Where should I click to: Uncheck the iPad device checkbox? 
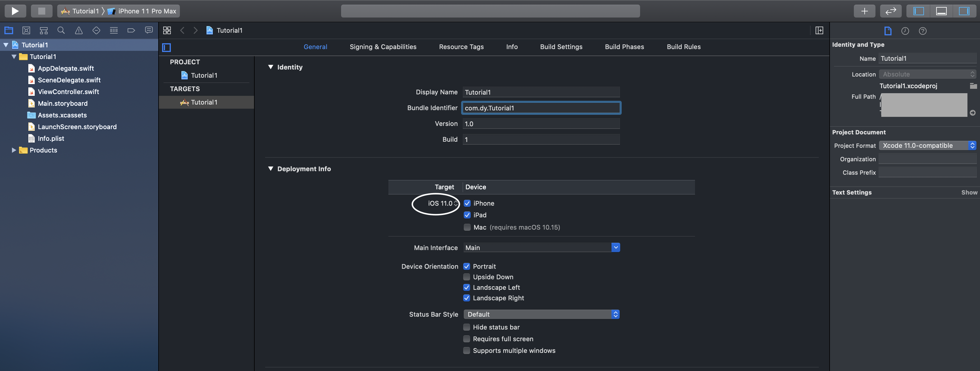[x=467, y=215]
